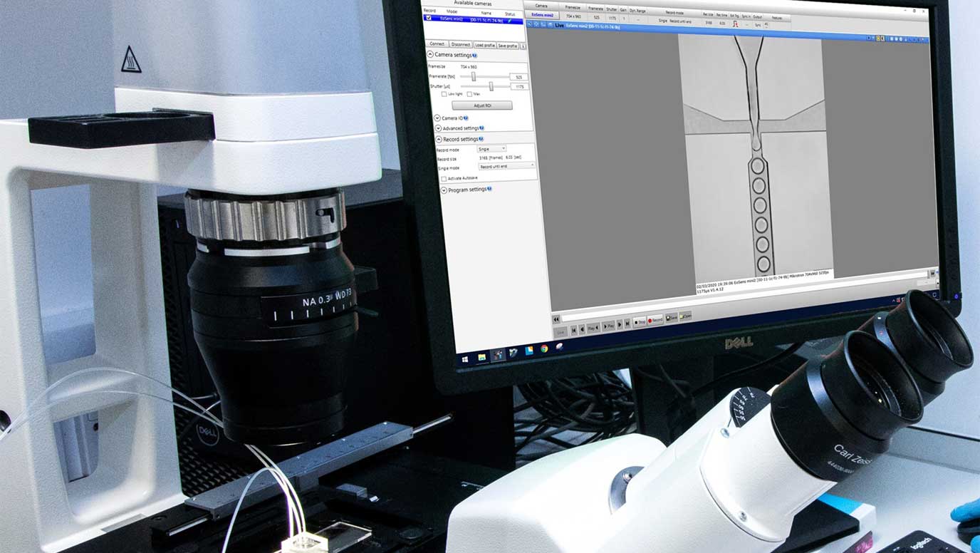Open the yellow-blue notes taskbar icon

tap(529, 351)
